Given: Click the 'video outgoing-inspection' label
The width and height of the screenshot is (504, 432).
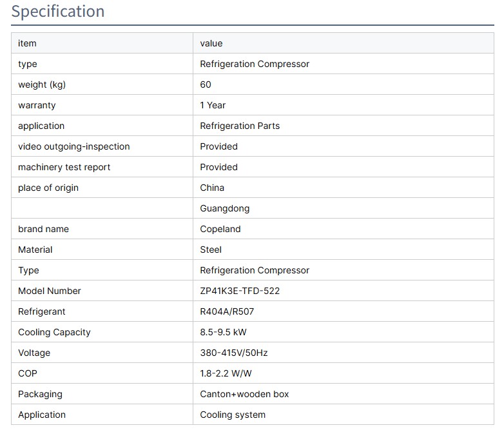Looking at the screenshot, I should [x=74, y=146].
